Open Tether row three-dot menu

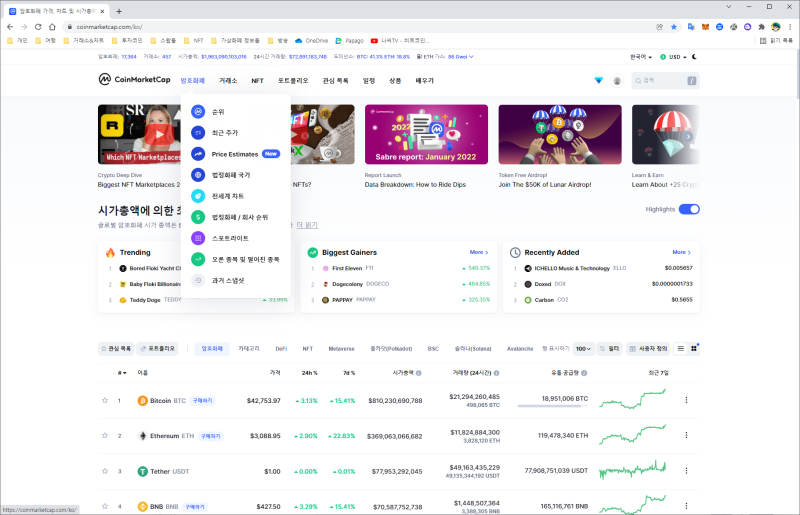[x=686, y=471]
